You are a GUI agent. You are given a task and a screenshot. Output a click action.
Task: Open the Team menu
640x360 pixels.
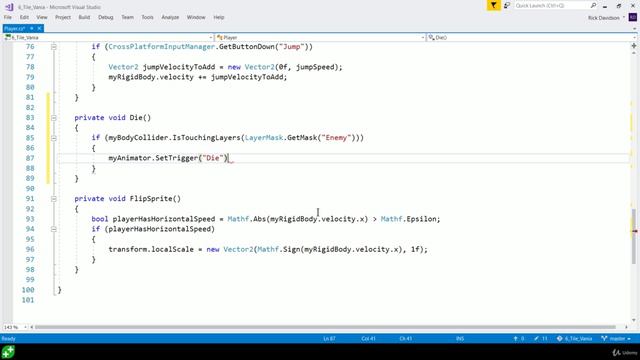pyautogui.click(x=127, y=17)
